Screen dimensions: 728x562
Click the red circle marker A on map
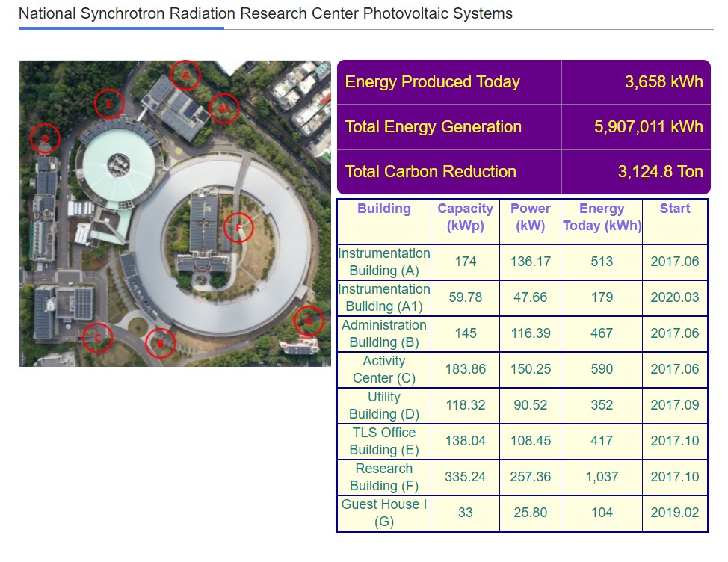186,75
